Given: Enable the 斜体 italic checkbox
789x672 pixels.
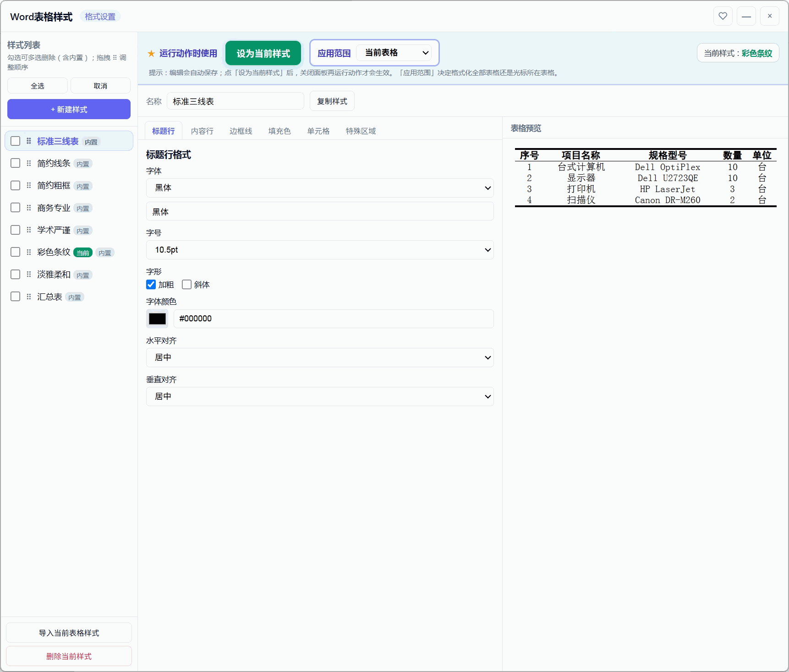Looking at the screenshot, I should [186, 285].
